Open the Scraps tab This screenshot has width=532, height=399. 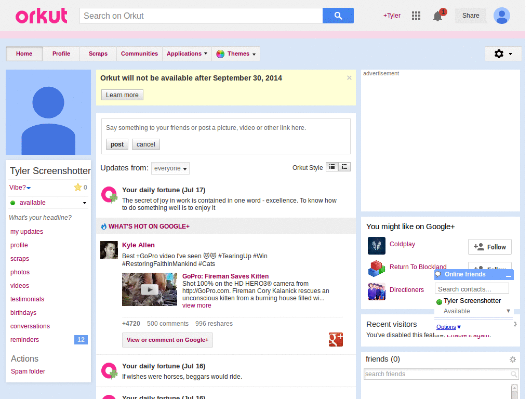[x=98, y=54]
